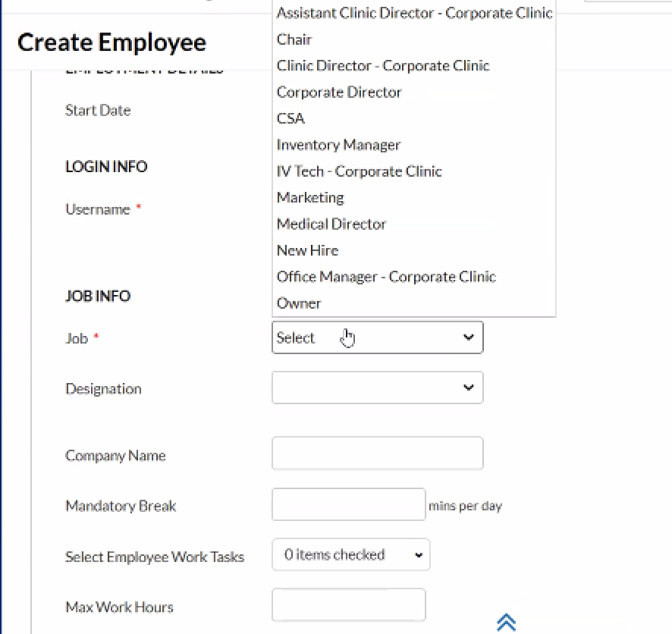Screen dimensions: 672x634
Task: Pick Corporate Director in the dropdown list
Action: coord(414,92)
